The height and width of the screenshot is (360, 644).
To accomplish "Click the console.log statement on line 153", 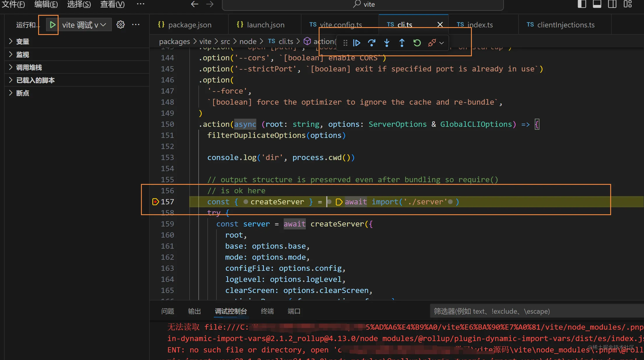I will 281,158.
